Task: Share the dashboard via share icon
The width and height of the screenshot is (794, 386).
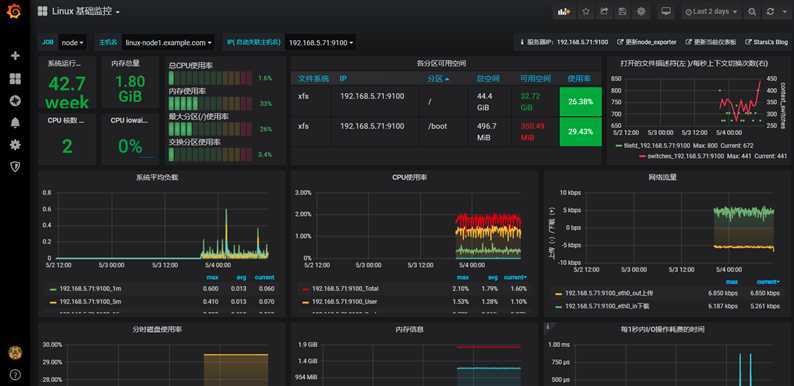Action: tap(604, 12)
